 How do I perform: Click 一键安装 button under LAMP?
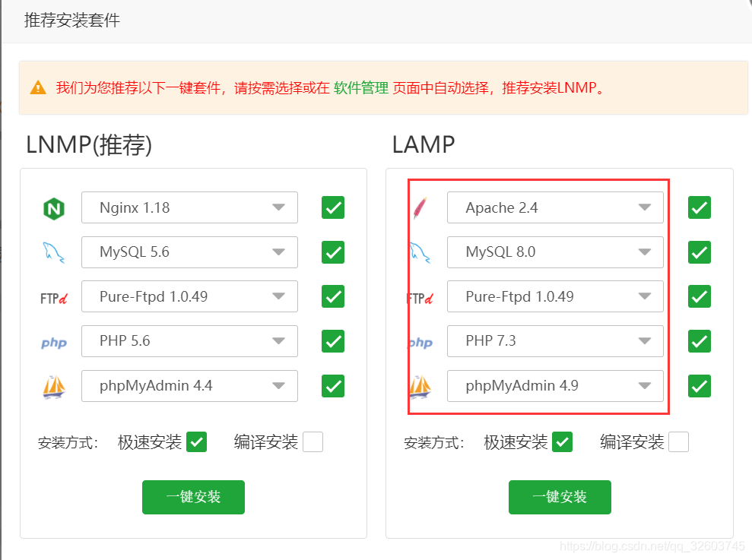click(560, 497)
